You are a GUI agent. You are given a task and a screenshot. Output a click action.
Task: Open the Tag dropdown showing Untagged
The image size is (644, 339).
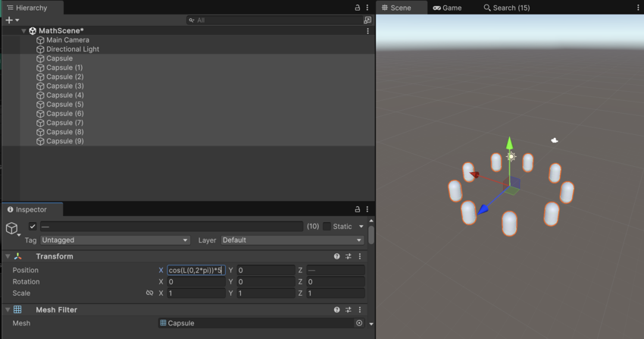click(x=114, y=240)
